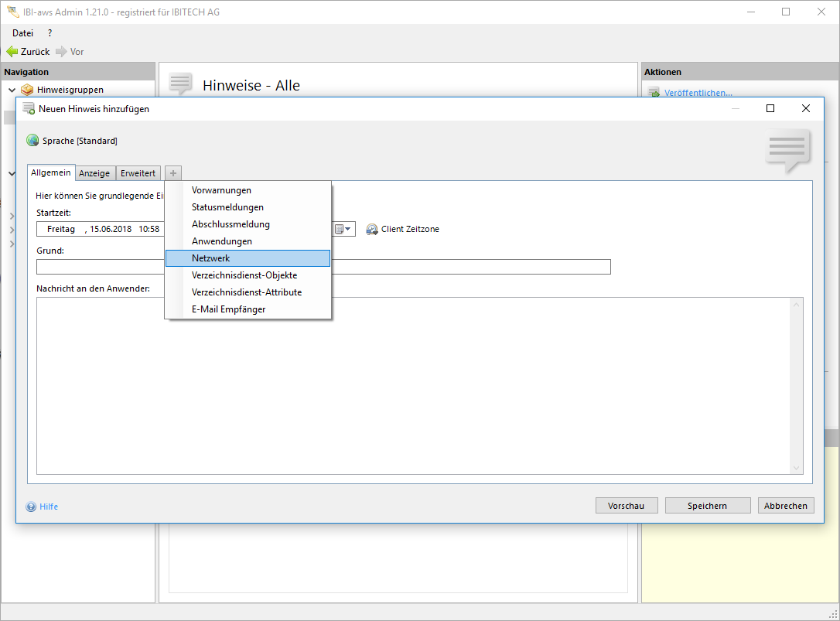Click the Vorschau button
840x621 pixels.
point(627,506)
